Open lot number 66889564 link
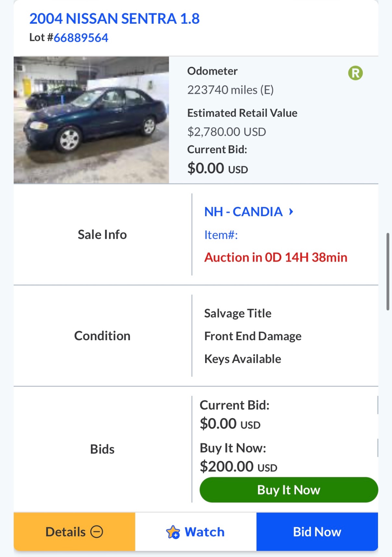 click(81, 38)
